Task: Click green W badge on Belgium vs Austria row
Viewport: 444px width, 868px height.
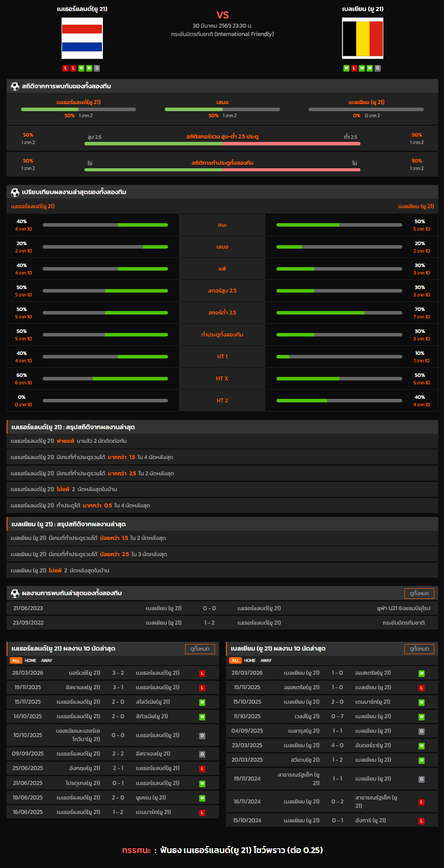Action: click(x=421, y=673)
